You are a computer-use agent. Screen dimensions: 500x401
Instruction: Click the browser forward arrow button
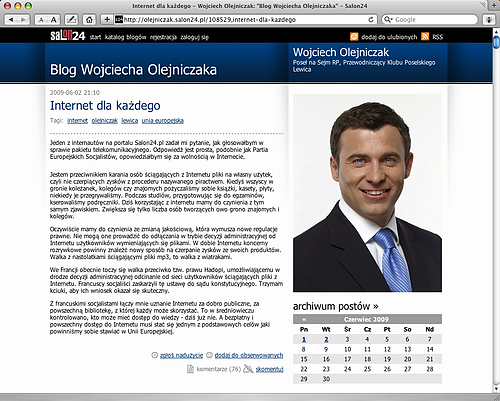23,20
